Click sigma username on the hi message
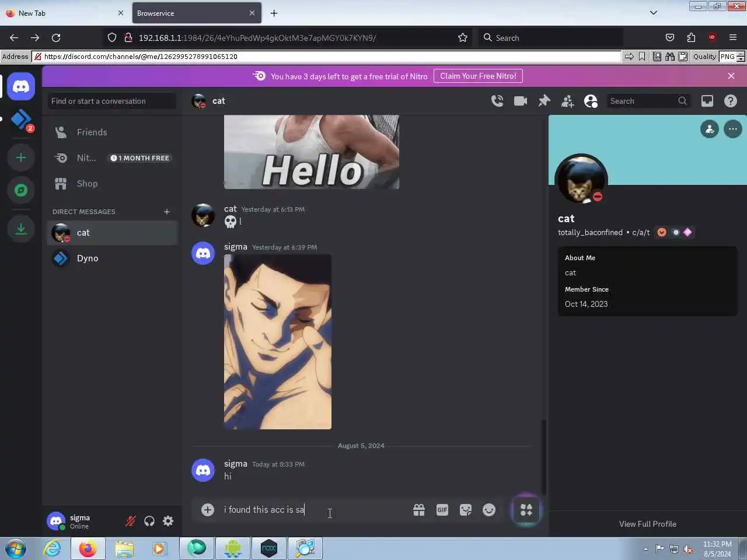 [236, 464]
